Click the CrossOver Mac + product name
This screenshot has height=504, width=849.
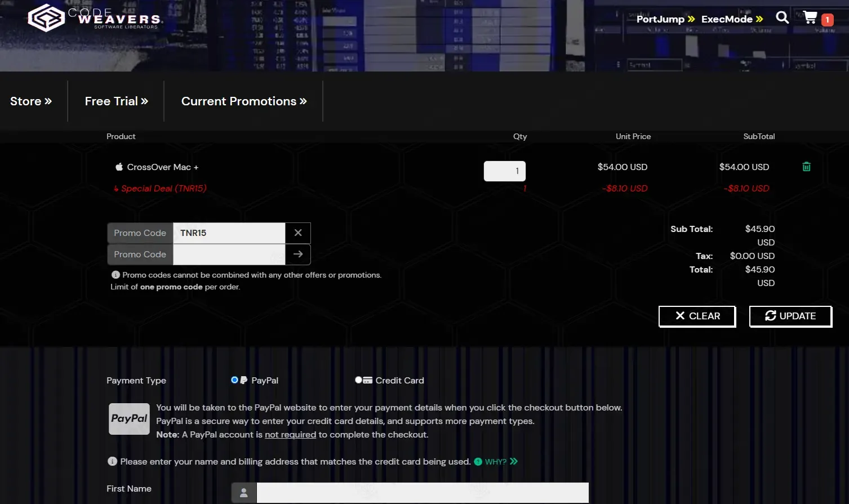(x=163, y=167)
